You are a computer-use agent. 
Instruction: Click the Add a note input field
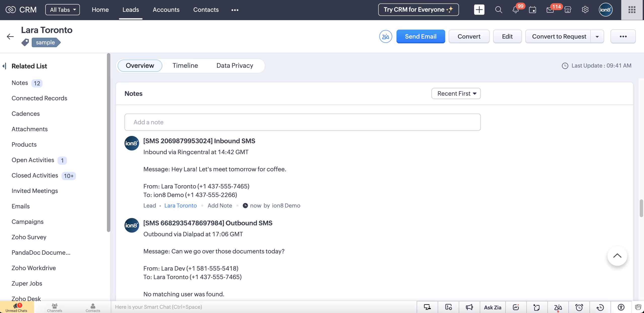click(302, 122)
